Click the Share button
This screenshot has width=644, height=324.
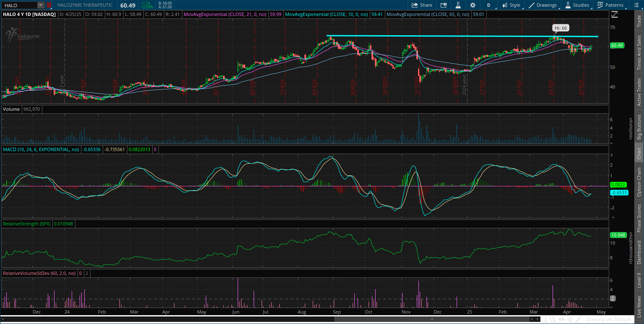(422, 5)
